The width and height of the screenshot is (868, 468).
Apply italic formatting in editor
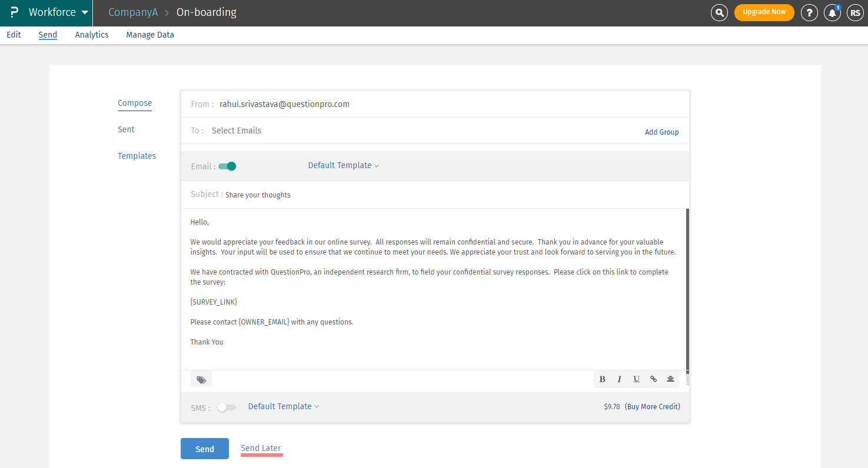(x=619, y=379)
